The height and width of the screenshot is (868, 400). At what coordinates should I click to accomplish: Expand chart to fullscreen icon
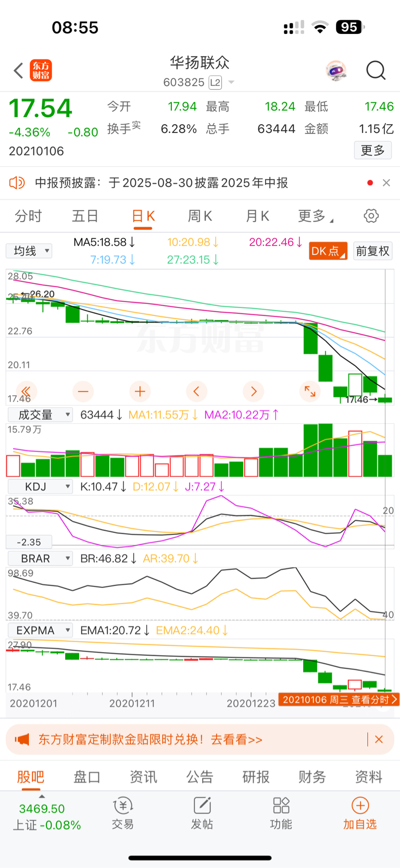[310, 391]
